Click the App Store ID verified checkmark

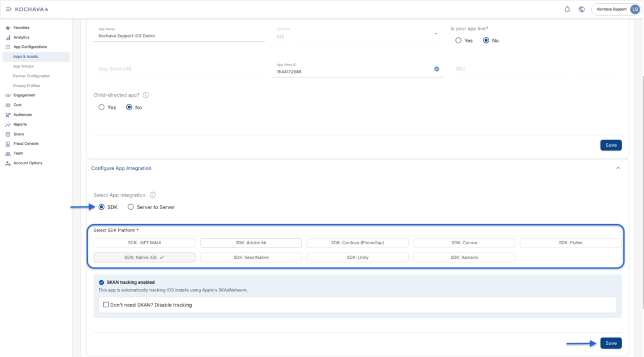click(436, 69)
